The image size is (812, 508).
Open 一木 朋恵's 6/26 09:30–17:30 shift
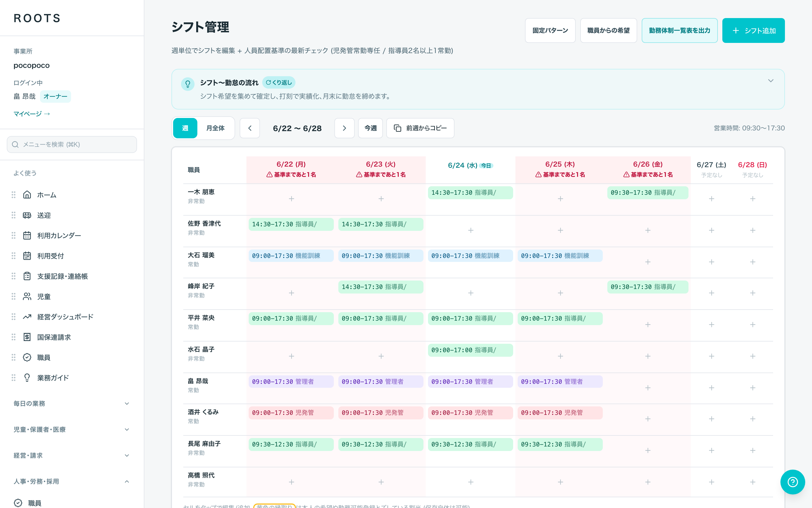[648, 193]
